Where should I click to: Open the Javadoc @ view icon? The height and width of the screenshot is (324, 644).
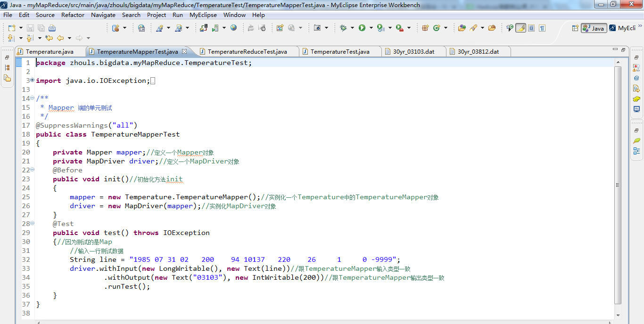636,78
